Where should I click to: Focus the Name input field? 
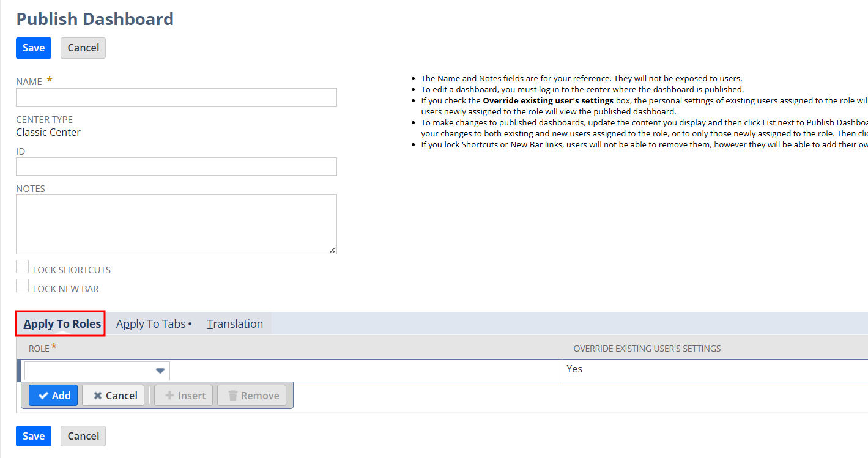(x=176, y=98)
